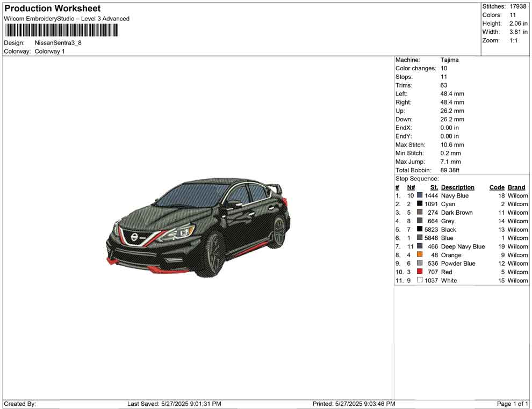Click design name NissanSentra3_8
Viewport: 532px width, 409px height.
tap(58, 43)
